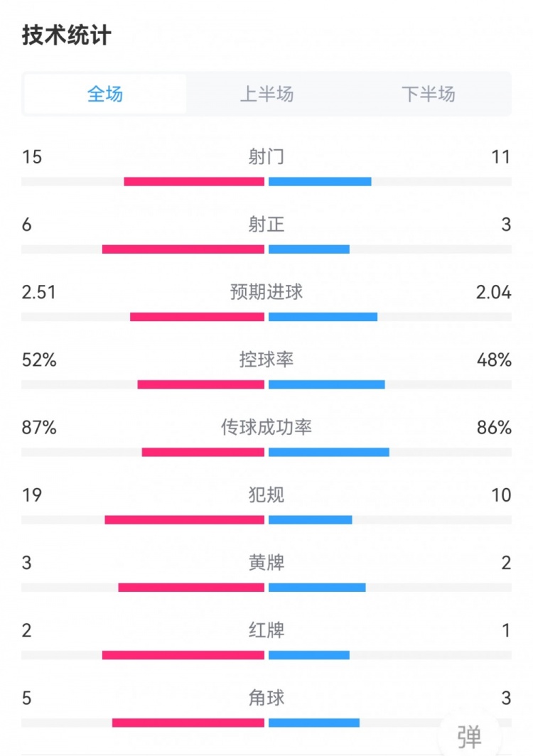533x756 pixels.
Task: Click the blue bar under 控球率
Action: tap(326, 384)
